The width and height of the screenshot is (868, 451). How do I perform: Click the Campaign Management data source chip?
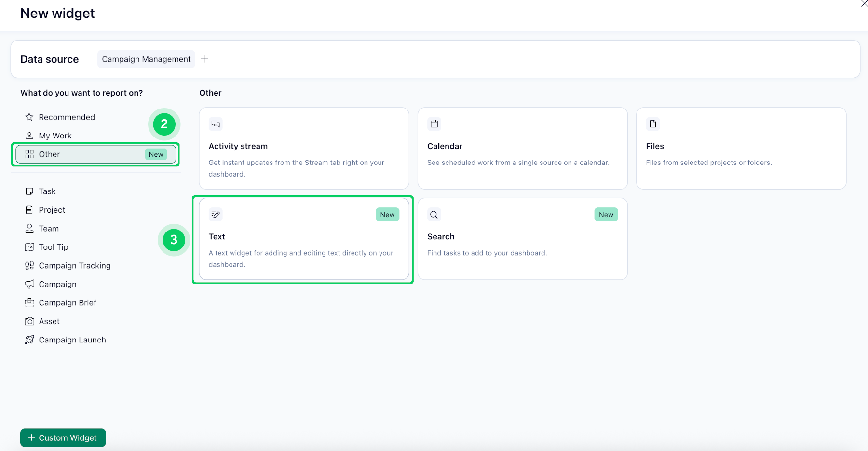tap(146, 59)
